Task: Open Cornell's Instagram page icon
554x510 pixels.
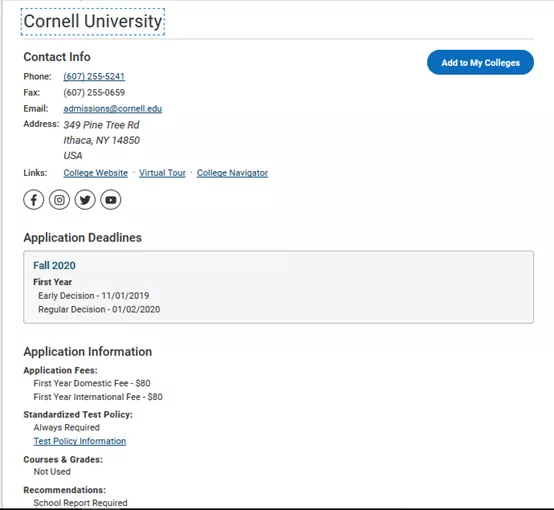Action: (x=59, y=200)
